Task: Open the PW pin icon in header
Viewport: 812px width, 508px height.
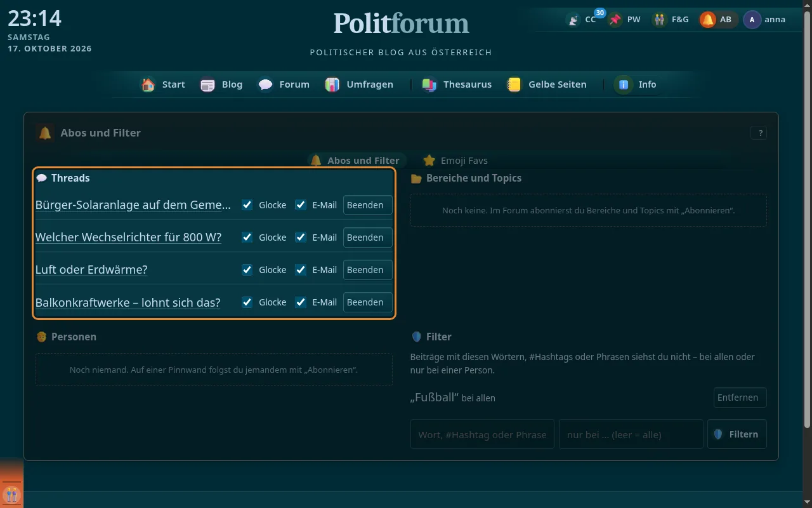Action: pyautogui.click(x=615, y=20)
